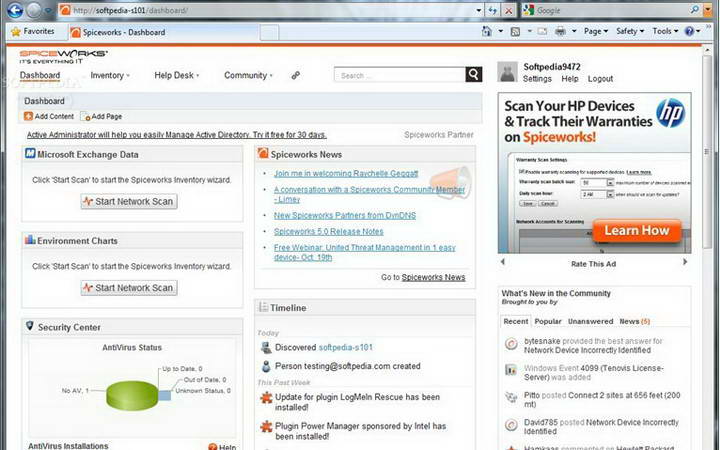
Task: Click the browser back arrow button
Action: click(x=15, y=10)
